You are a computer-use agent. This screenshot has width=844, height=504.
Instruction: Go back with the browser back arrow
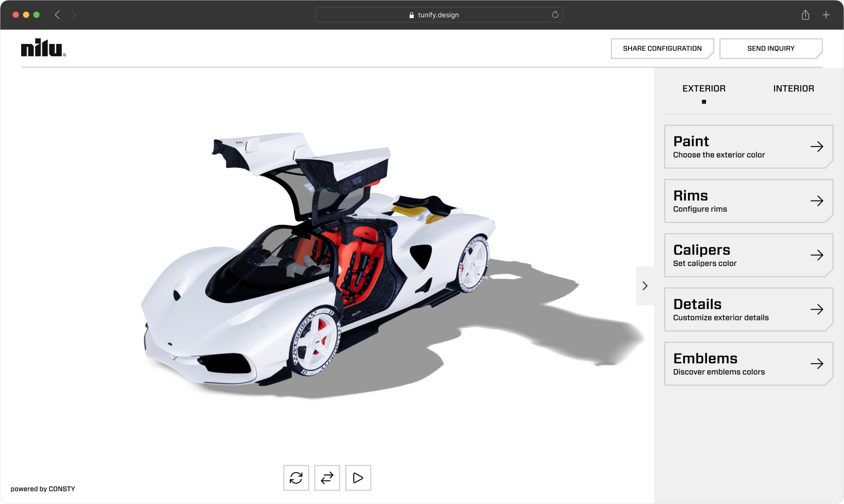57,15
